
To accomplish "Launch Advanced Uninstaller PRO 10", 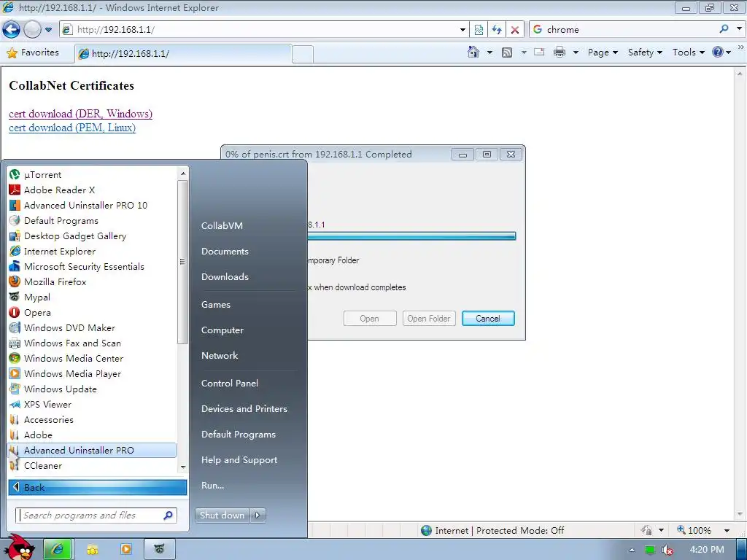I will coord(91,205).
